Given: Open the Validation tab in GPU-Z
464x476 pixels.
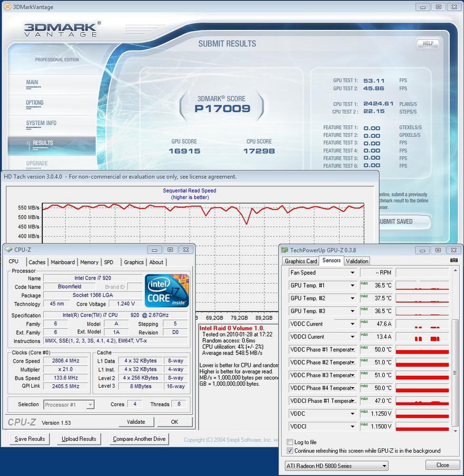Looking at the screenshot, I should tap(357, 261).
